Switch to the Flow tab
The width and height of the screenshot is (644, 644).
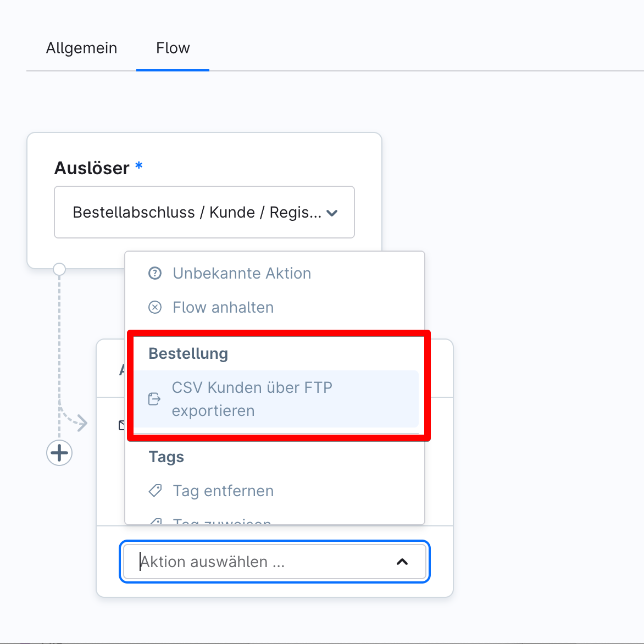tap(173, 48)
